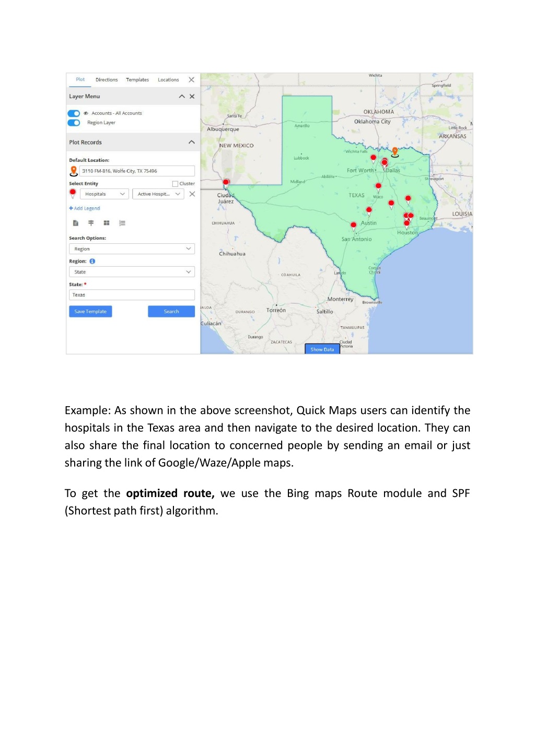Click the red pin above Austin label
This screenshot has height=756, width=535.
pos(369,211)
